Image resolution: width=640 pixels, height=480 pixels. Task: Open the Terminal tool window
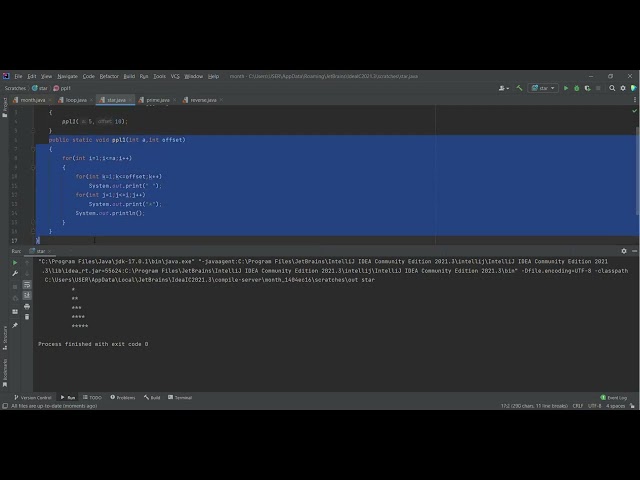180,398
